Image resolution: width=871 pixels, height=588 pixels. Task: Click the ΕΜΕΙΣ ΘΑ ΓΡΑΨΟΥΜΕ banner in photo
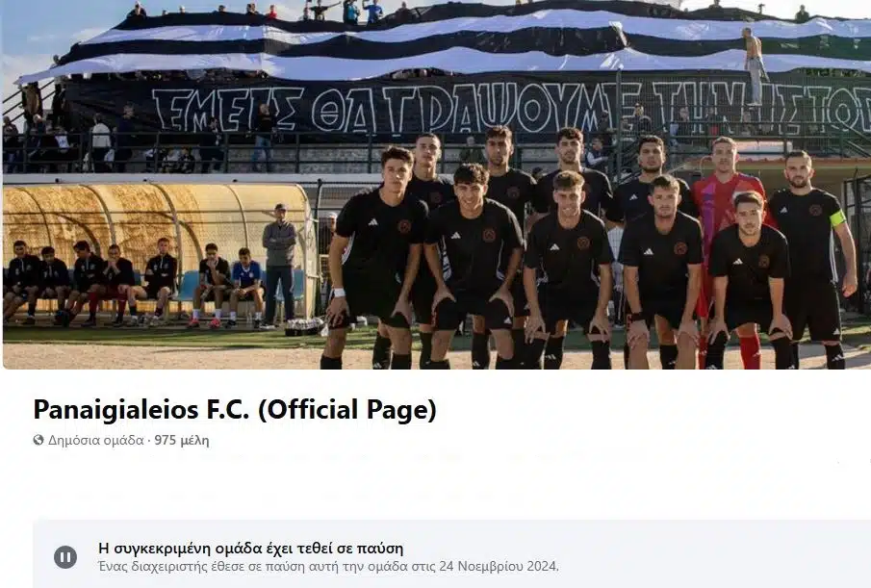coord(511,109)
